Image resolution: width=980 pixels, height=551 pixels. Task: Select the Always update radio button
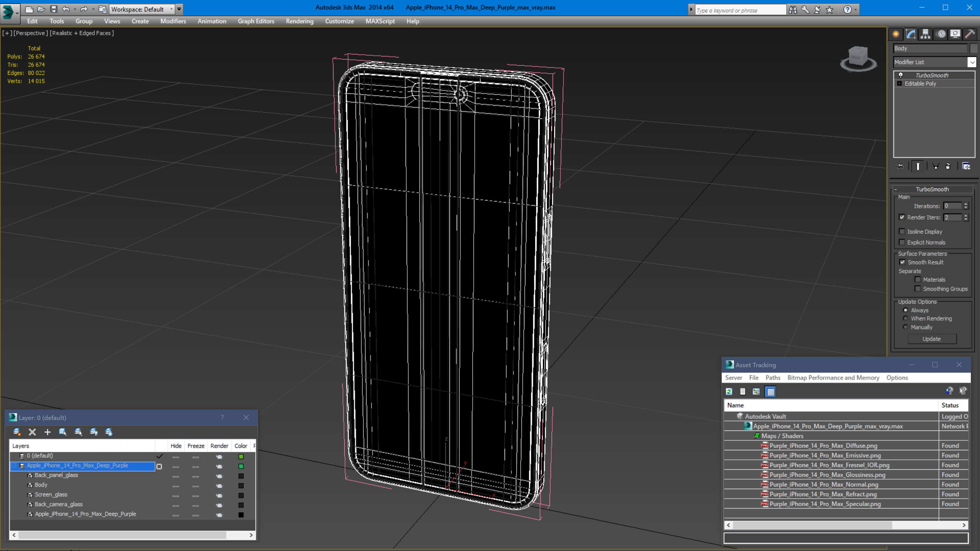905,310
